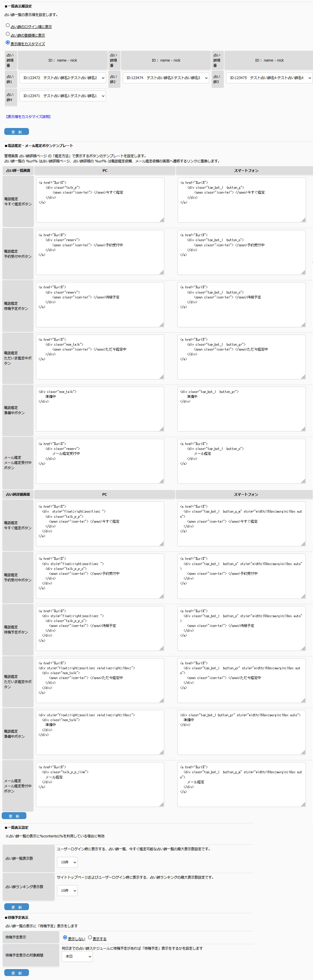Expand the 占い師ランキング表示数 dropdown
The height and width of the screenshot is (980, 313).
(67, 890)
